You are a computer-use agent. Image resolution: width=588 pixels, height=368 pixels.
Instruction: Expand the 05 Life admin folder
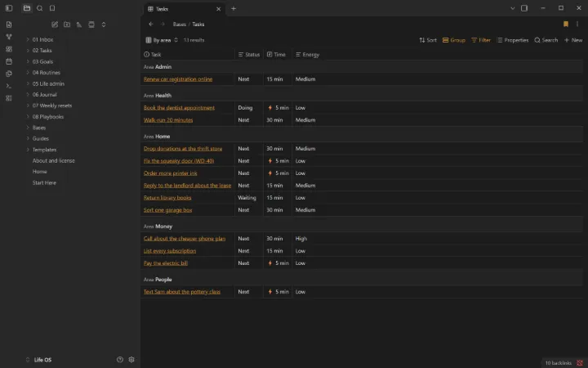(48, 83)
